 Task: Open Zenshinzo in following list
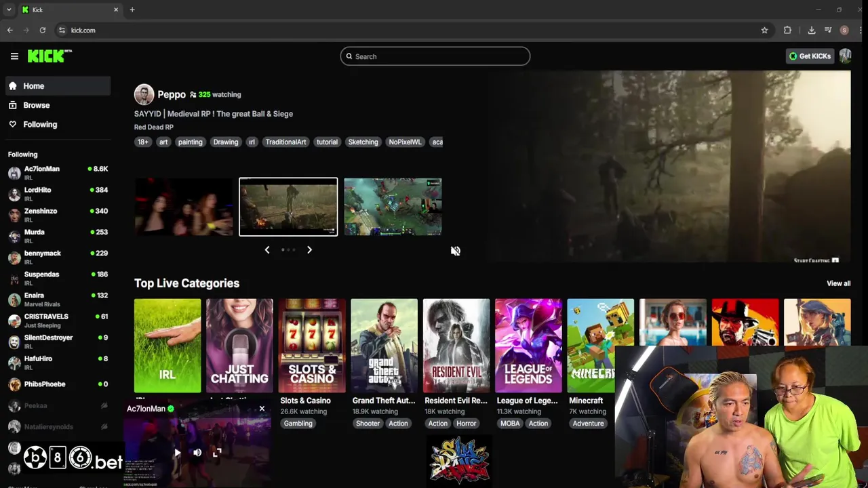point(58,215)
